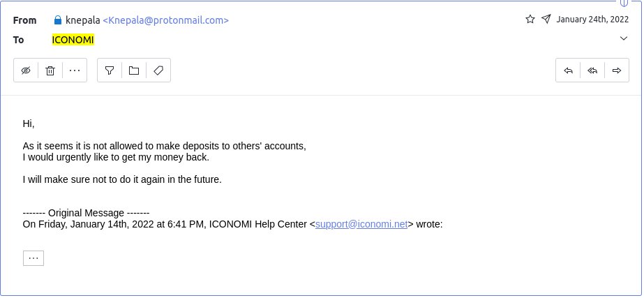This screenshot has height=298, width=644.
Task: Star this message
Action: point(530,19)
